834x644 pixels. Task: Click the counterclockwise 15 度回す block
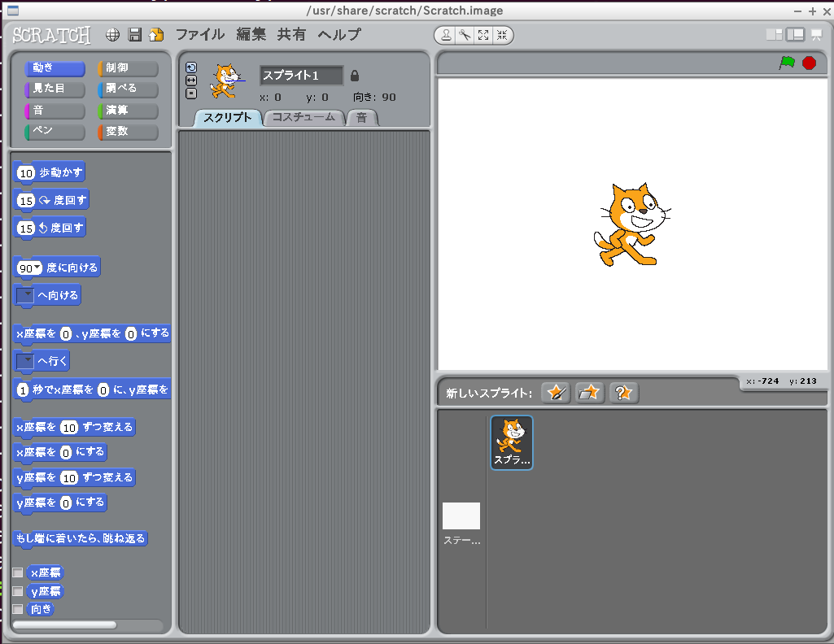click(50, 228)
